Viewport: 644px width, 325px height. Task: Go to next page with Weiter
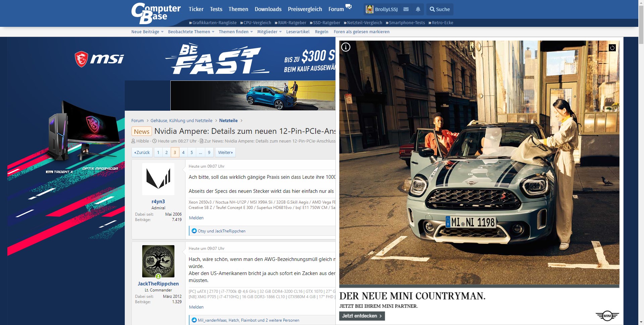[x=225, y=152]
